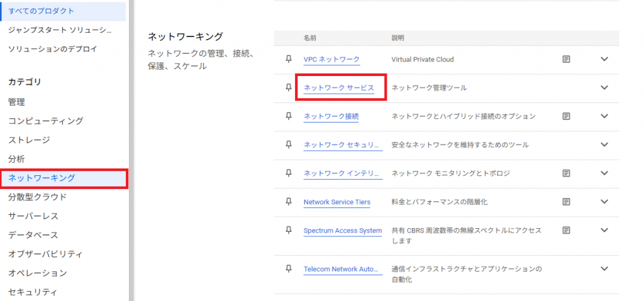Open the Network Service Tiers link
This screenshot has height=301, width=644.
click(337, 202)
